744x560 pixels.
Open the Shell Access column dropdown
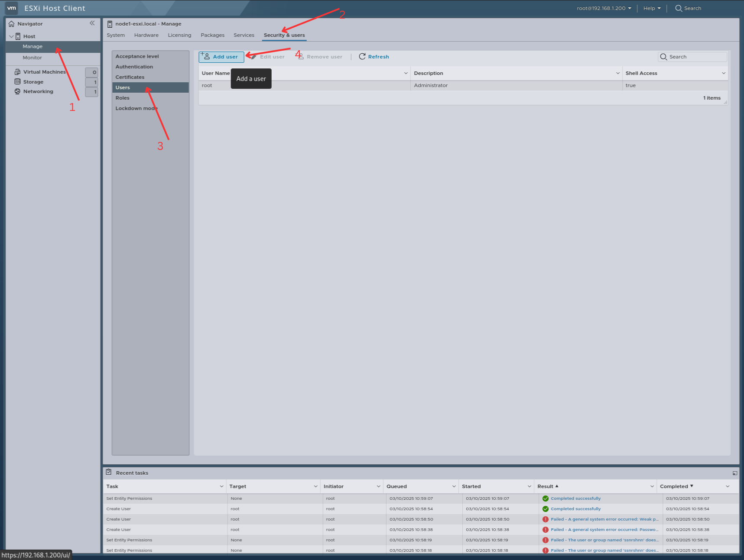pos(723,73)
